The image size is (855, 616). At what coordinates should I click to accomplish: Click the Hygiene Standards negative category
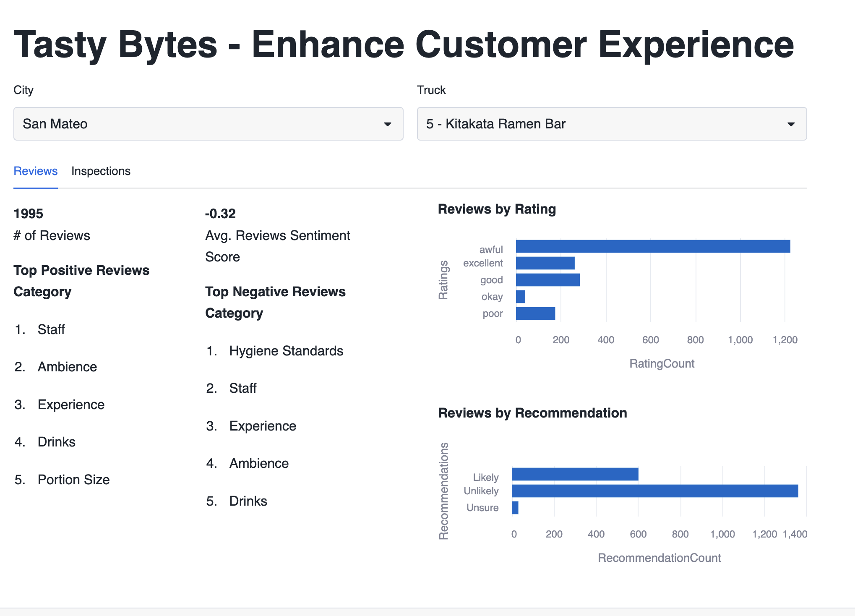coord(286,351)
